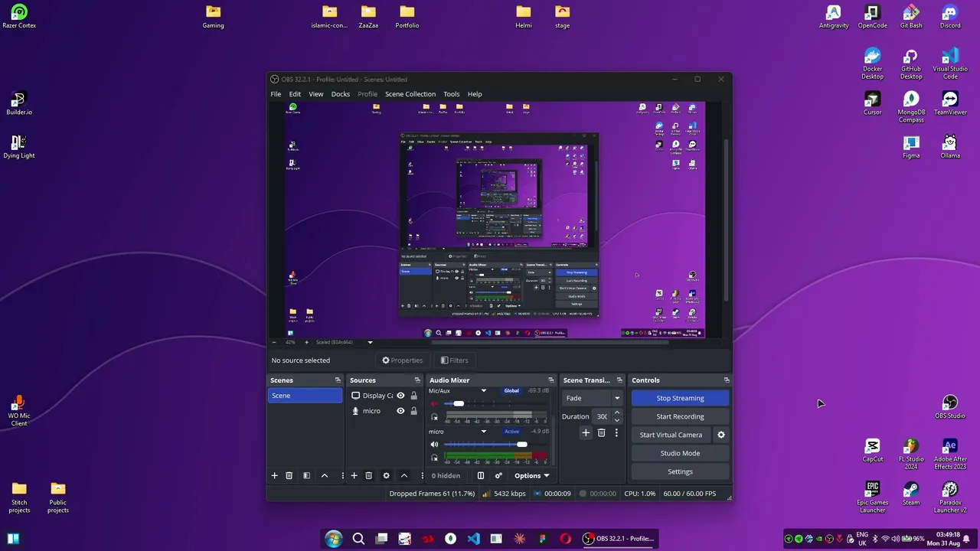Open the Windows Start button
Image resolution: width=980 pixels, height=551 pixels.
point(333,539)
